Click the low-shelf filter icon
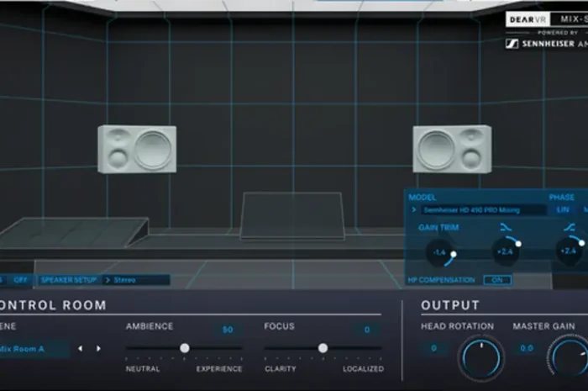This screenshot has height=391, width=588. [506, 227]
